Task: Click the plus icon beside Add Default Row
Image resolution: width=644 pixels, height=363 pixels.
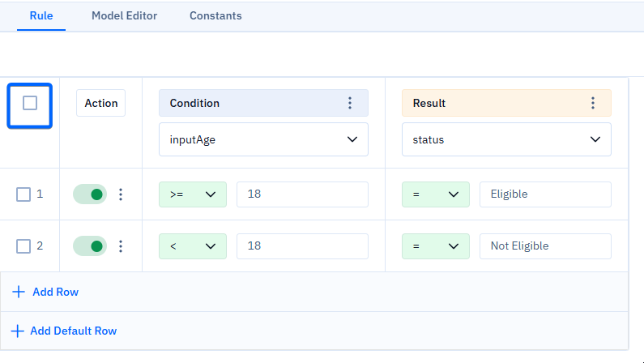Action: coord(17,331)
